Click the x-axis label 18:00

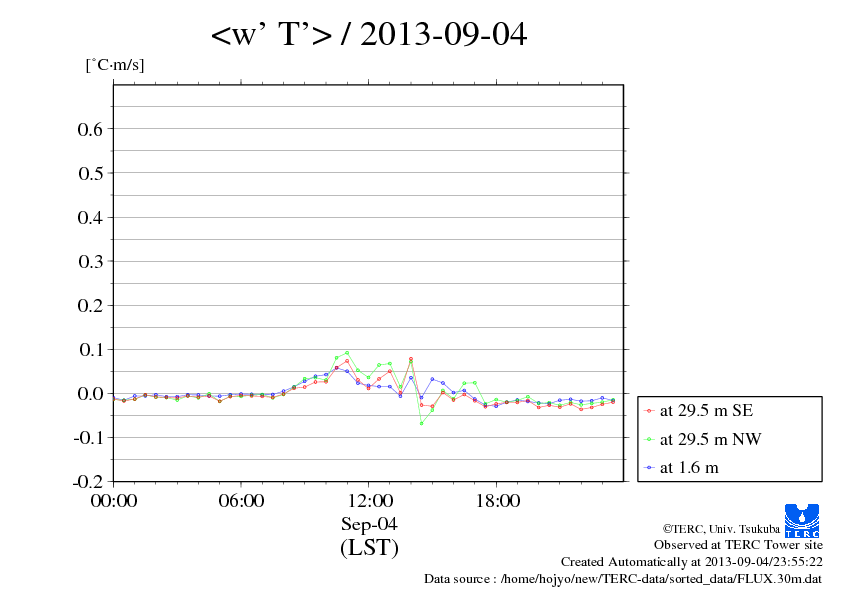coord(497,500)
